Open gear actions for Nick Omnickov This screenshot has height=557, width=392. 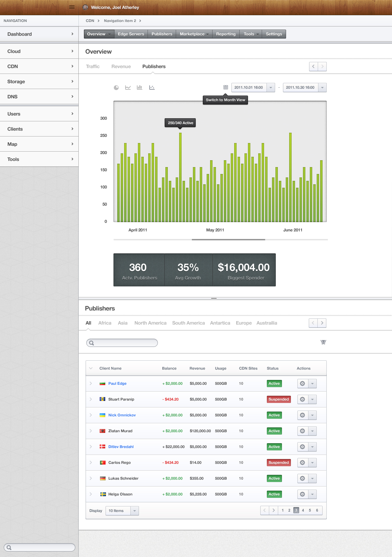[303, 415]
